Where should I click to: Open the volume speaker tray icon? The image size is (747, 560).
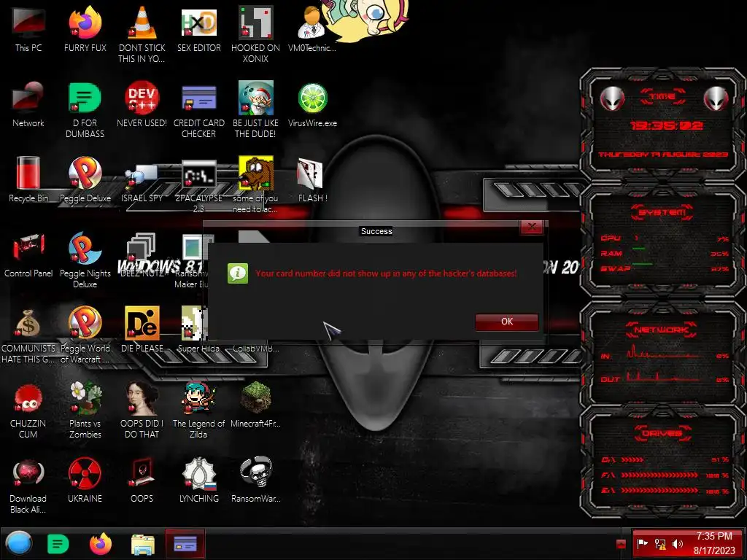pyautogui.click(x=678, y=543)
